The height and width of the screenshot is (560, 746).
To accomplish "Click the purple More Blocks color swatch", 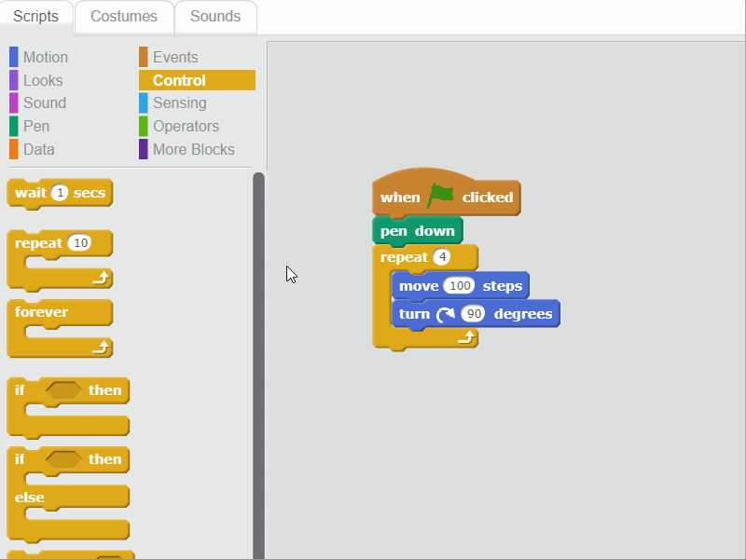I will pyautogui.click(x=144, y=149).
